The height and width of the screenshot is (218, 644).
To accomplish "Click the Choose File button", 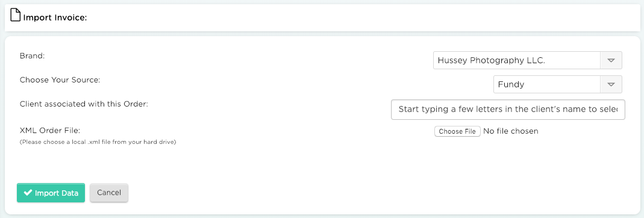I will (x=457, y=131).
